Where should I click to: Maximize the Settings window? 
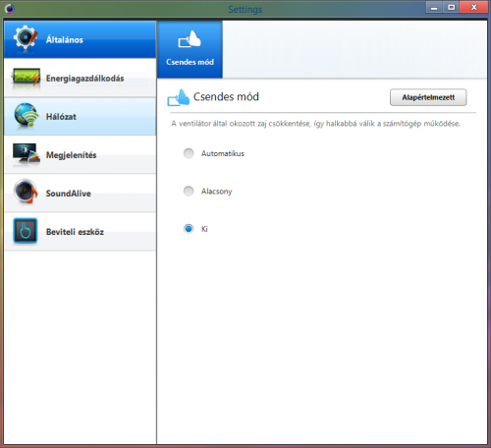[x=451, y=7]
